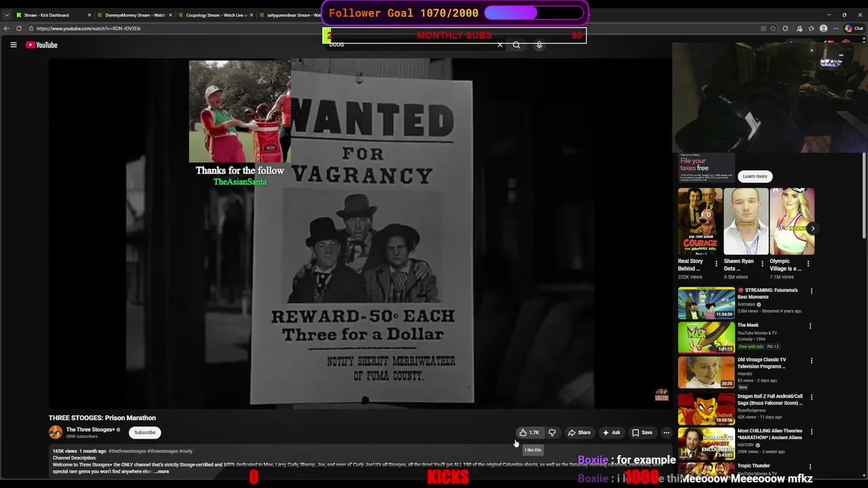Open more actions menu beside Save
This screenshot has height=488, width=868.
coord(666,432)
